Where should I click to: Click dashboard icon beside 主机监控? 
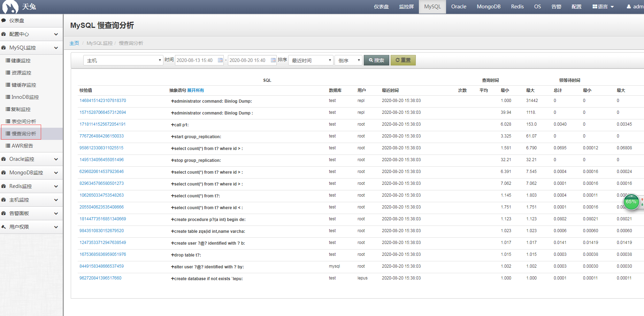coord(3,200)
